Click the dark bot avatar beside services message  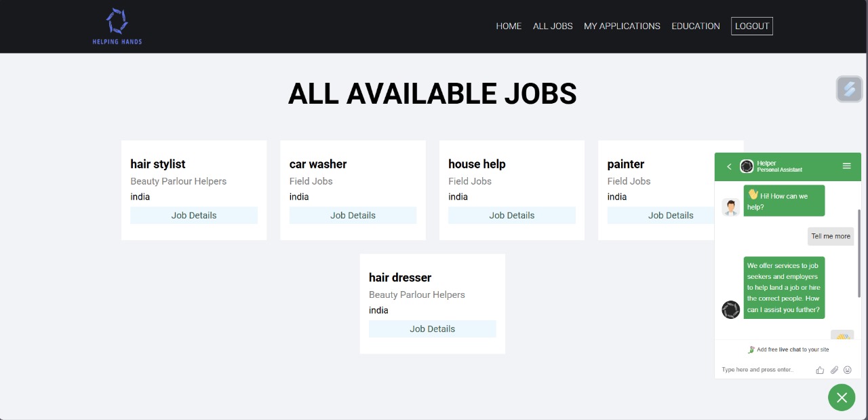point(731,310)
